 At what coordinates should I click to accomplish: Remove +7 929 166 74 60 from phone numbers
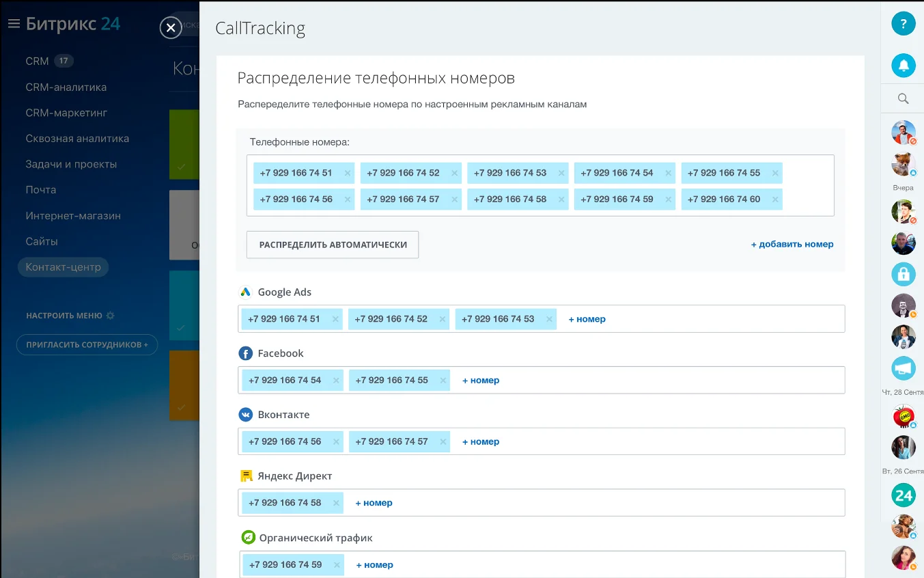click(775, 199)
